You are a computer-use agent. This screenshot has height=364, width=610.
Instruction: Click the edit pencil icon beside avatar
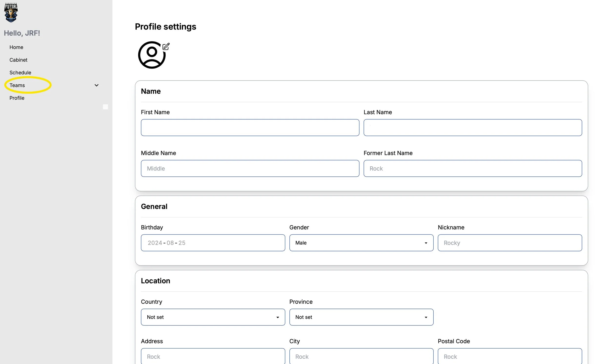166,46
